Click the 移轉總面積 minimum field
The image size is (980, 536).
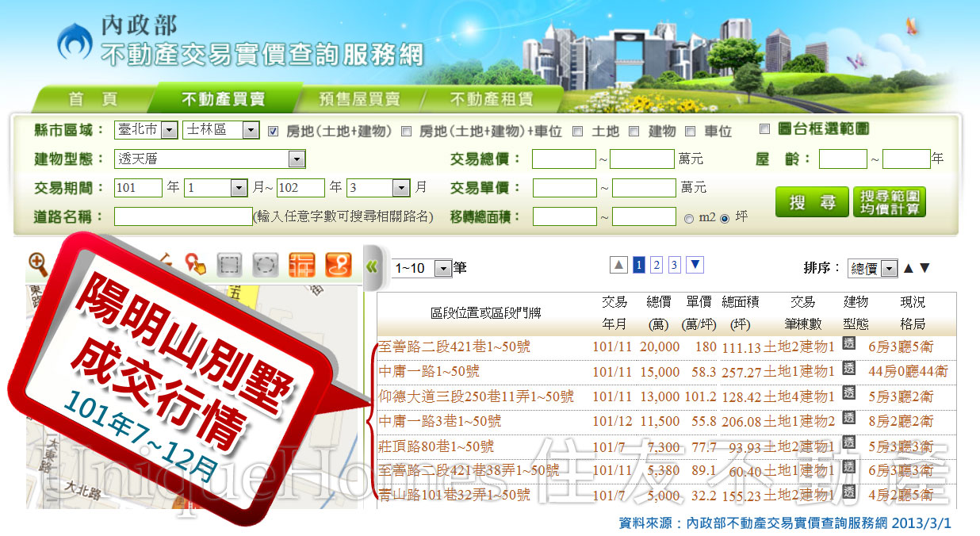point(565,216)
